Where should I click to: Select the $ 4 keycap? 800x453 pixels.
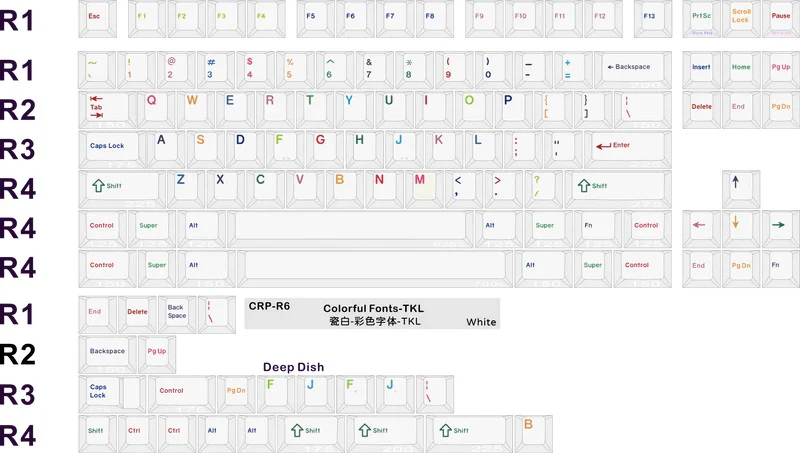tap(256, 70)
